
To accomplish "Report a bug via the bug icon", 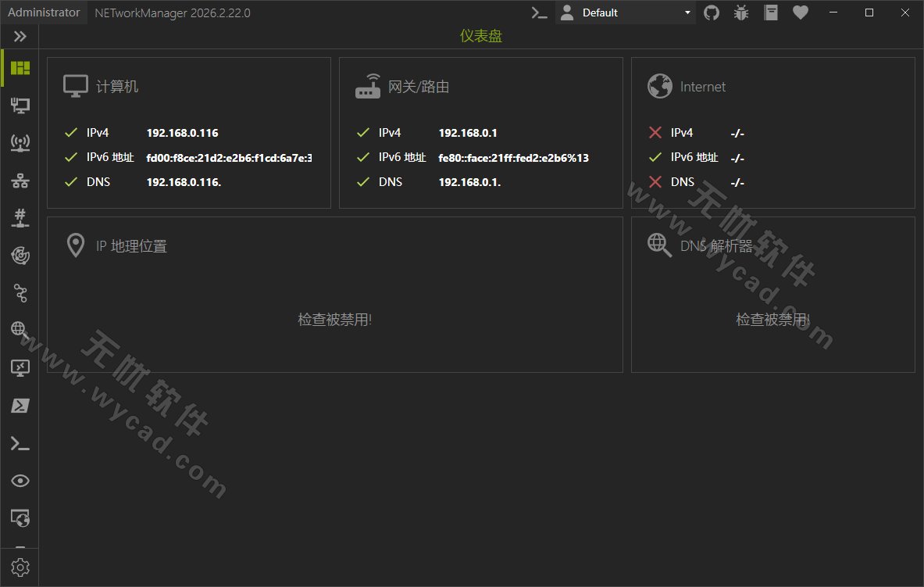I will (x=740, y=13).
